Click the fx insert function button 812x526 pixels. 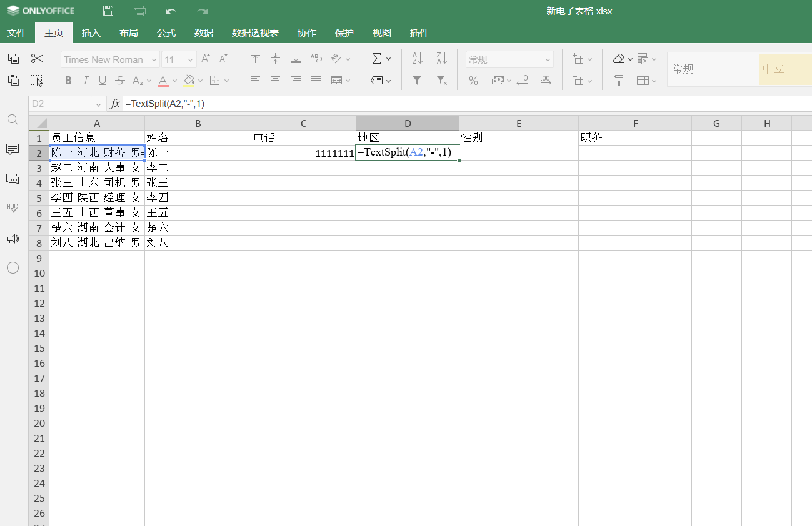[x=114, y=104]
